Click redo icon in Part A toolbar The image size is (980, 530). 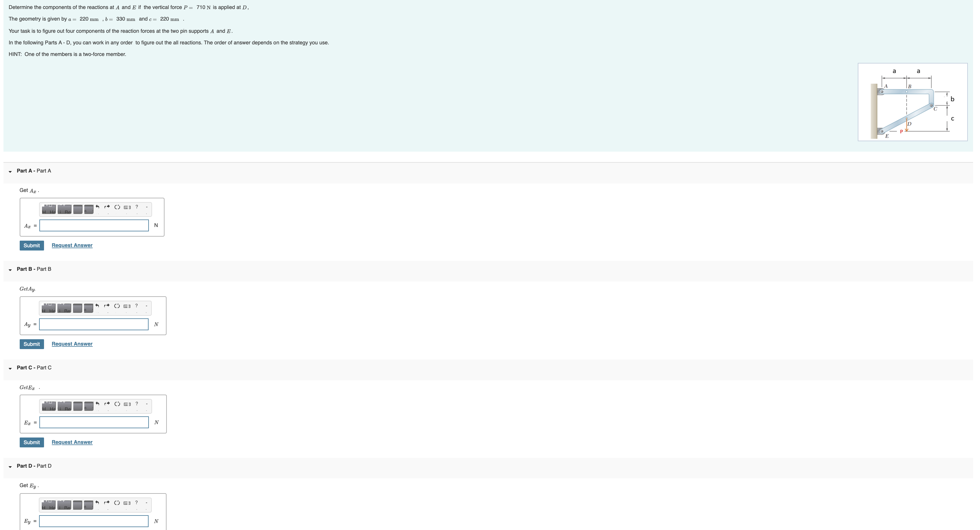(x=107, y=207)
